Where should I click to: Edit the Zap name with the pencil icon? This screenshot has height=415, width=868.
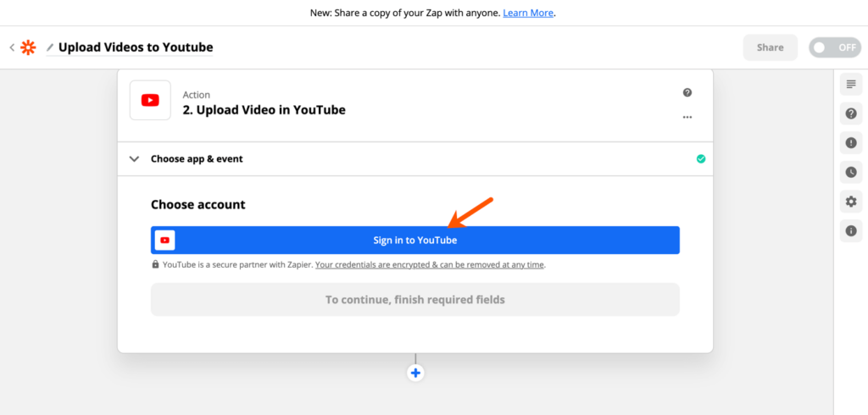50,47
